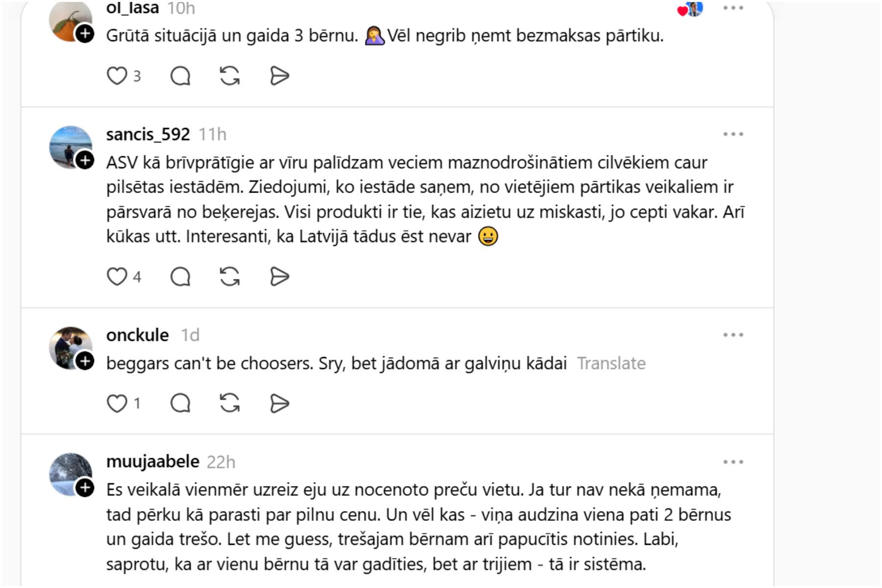
Task: Translate the onckule comment
Action: pos(611,364)
